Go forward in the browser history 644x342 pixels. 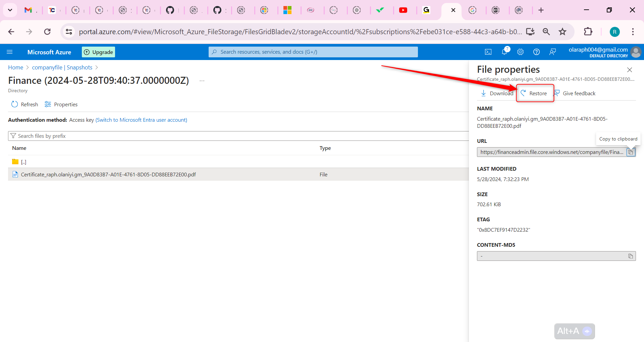[29, 32]
